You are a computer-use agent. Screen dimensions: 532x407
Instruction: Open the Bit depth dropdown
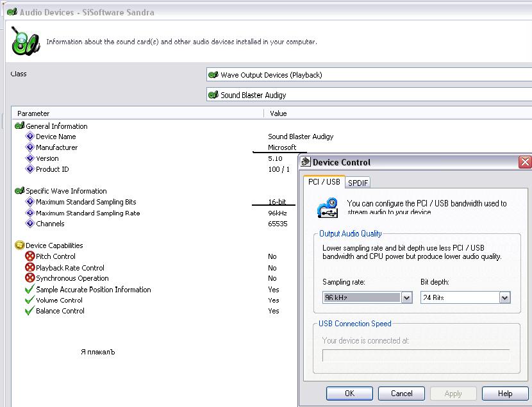click(x=504, y=297)
